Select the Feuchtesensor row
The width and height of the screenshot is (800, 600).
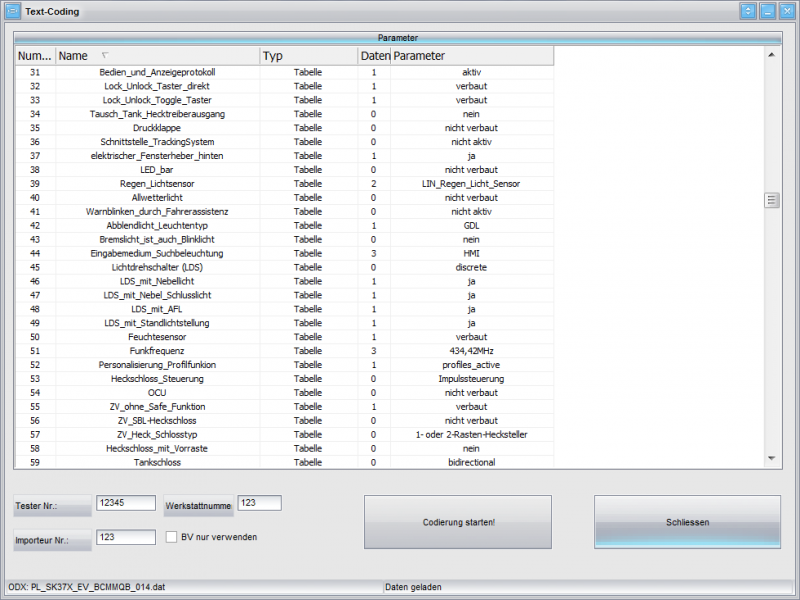click(285, 337)
